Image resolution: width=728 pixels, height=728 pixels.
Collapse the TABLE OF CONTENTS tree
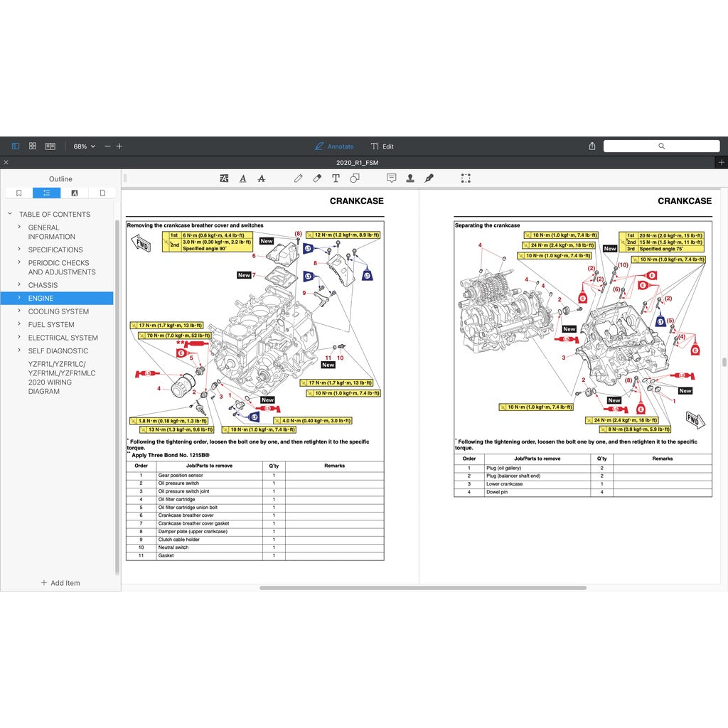10,214
